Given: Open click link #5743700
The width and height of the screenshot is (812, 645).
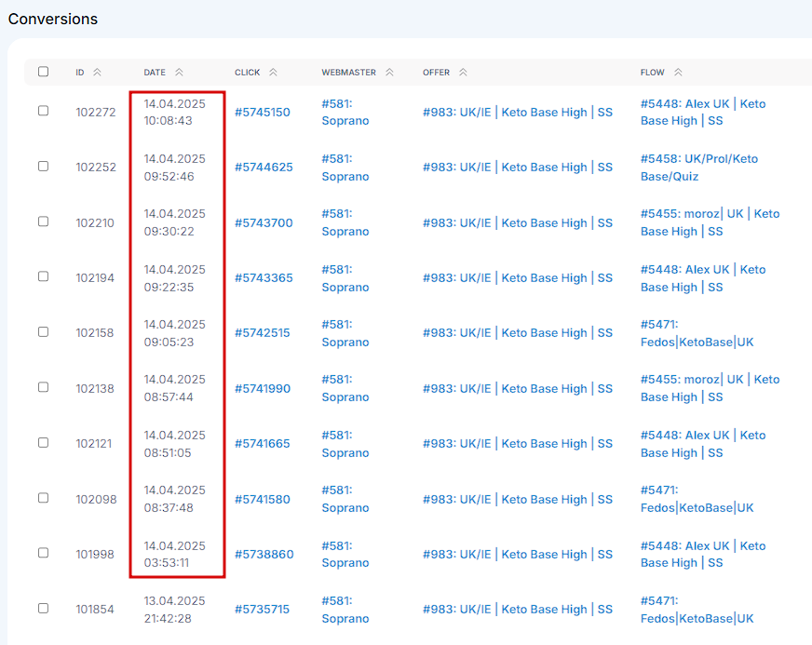Looking at the screenshot, I should click(264, 223).
